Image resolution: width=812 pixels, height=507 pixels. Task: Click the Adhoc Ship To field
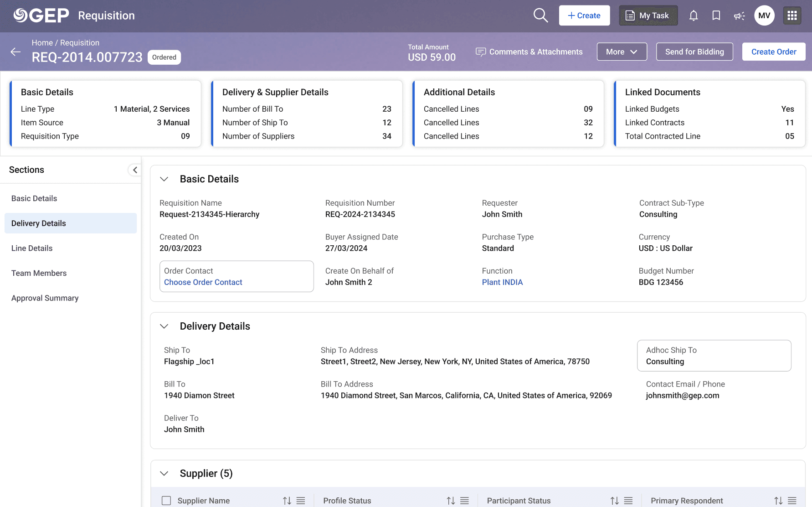click(714, 356)
